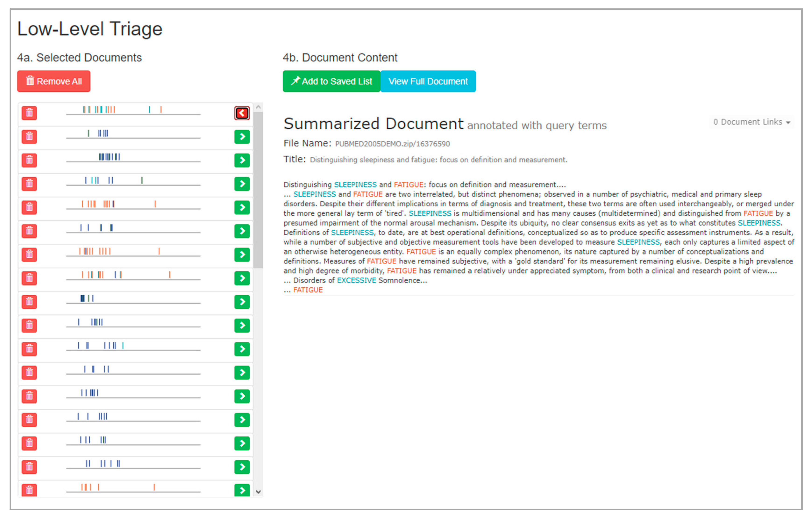The image size is (812, 521).
Task: Click scrollbar up arrow of document list
Action: [258, 107]
